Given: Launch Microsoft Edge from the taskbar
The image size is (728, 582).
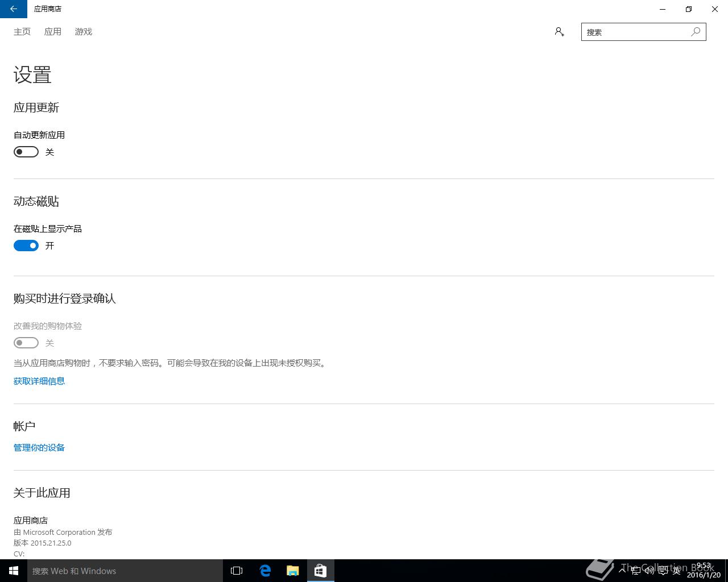Looking at the screenshot, I should coord(265,571).
